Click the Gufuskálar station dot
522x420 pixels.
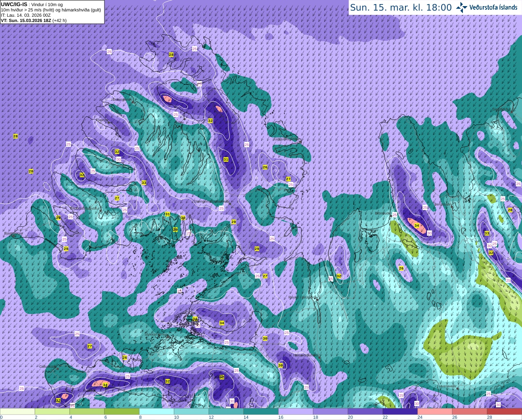click(x=58, y=369)
